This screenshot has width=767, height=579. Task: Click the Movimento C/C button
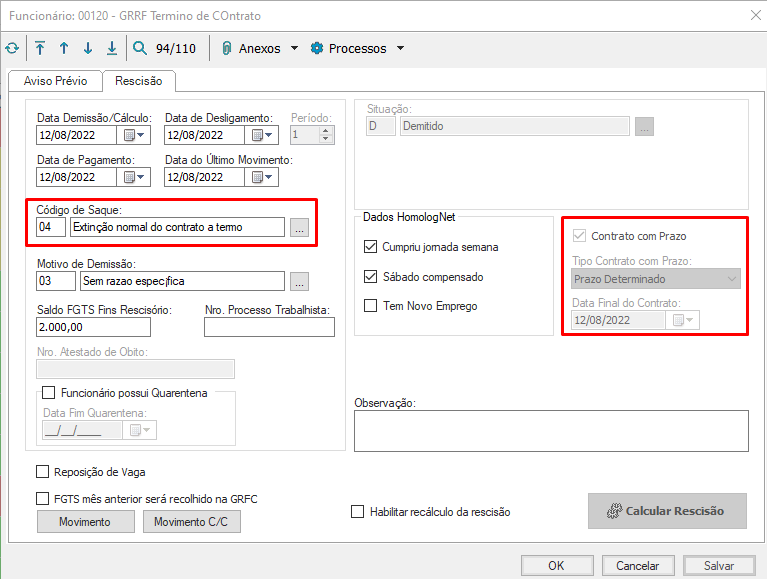point(192,522)
